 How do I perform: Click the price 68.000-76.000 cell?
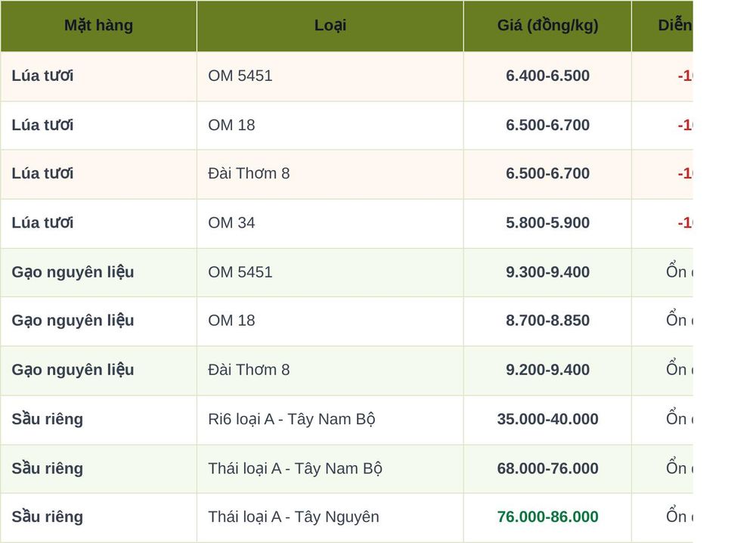click(547, 468)
